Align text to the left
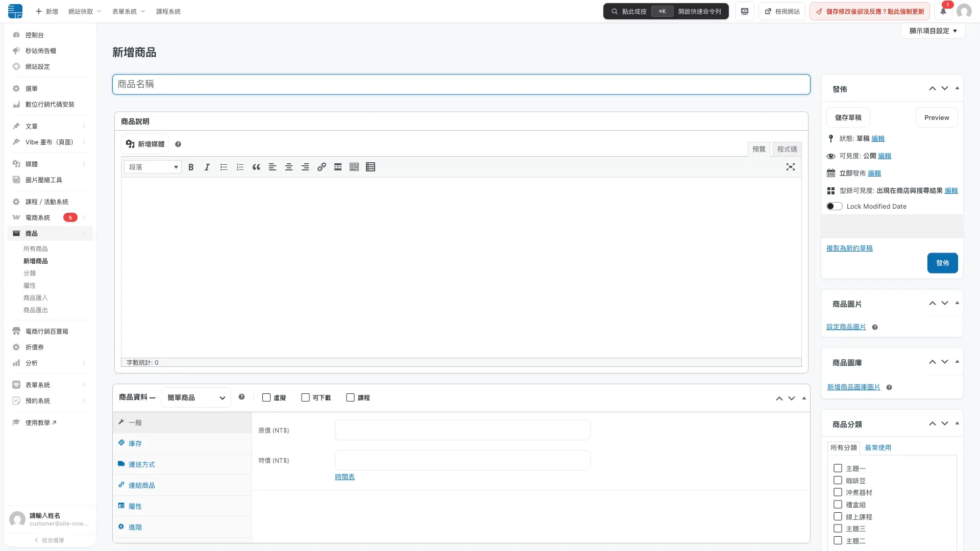 coord(273,167)
